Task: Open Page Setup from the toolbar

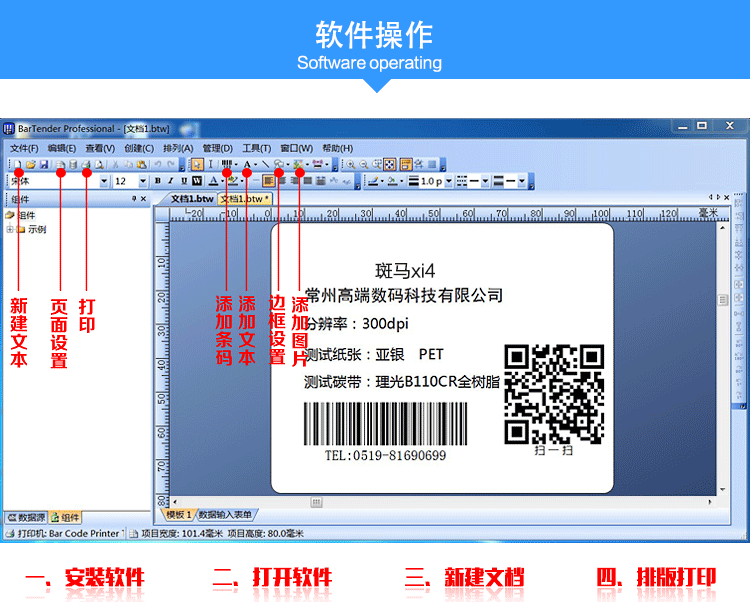Action: coord(60,164)
